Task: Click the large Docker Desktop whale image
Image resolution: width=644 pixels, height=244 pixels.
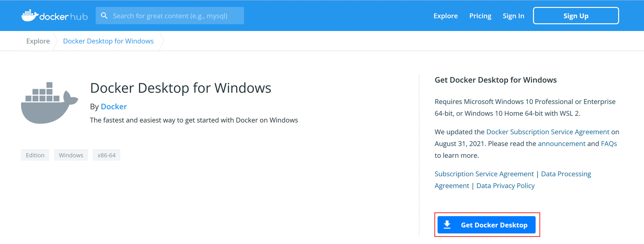Action: 49,103
